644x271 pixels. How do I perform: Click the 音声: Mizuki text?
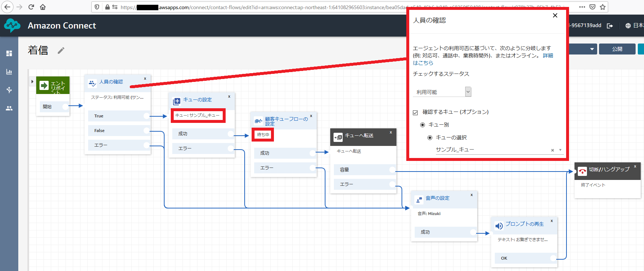coord(429,214)
